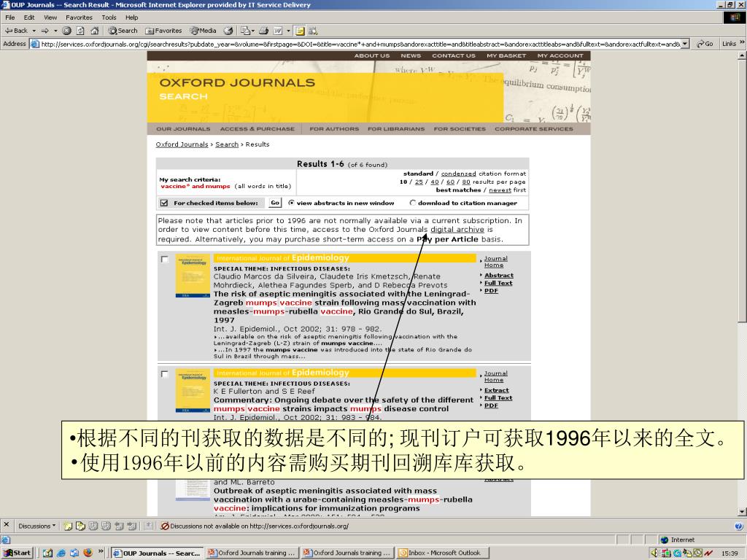The image size is (747, 560).
Task: Go to the Home page icon
Action: click(94, 31)
